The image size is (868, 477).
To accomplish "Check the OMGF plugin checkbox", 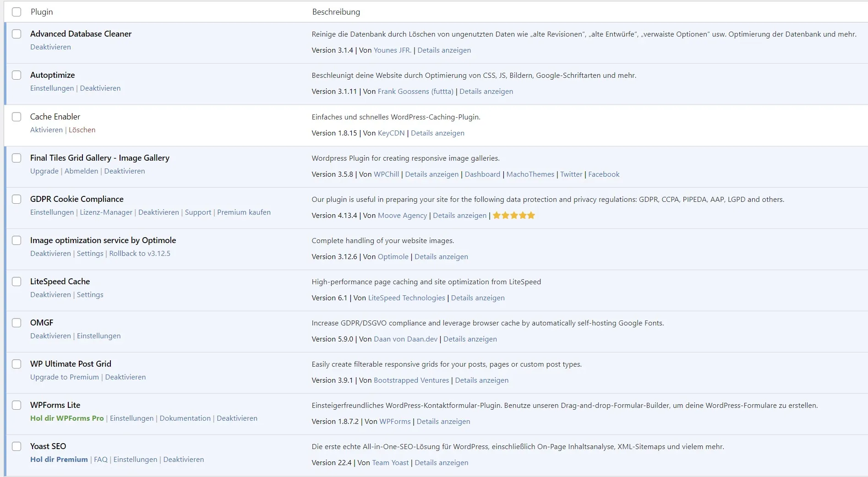I will [16, 323].
